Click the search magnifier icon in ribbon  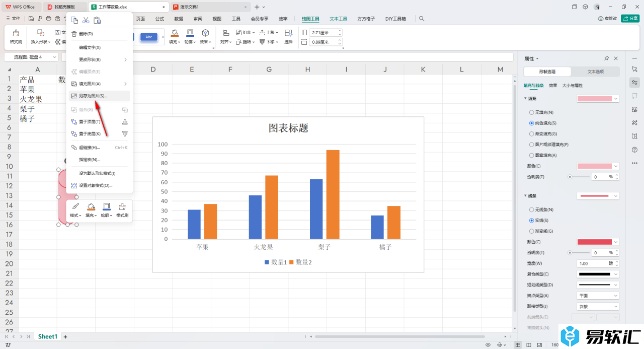[x=422, y=19]
